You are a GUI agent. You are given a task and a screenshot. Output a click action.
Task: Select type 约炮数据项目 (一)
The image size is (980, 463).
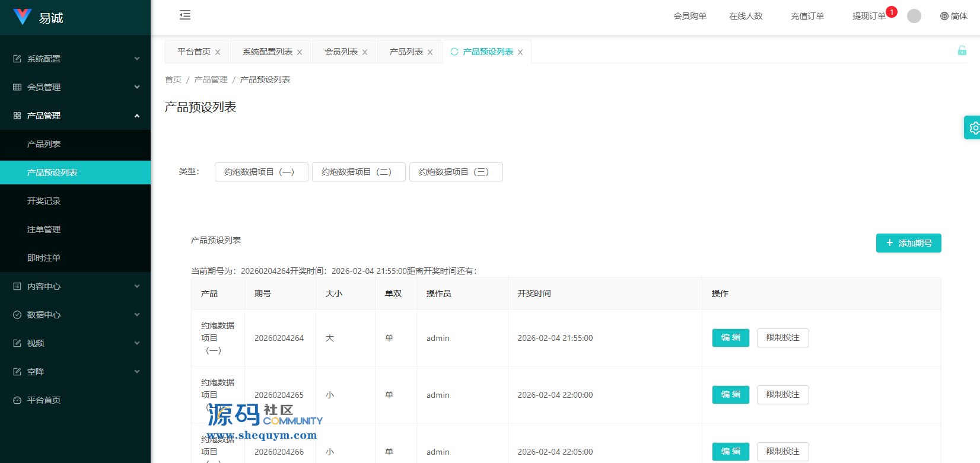click(261, 172)
